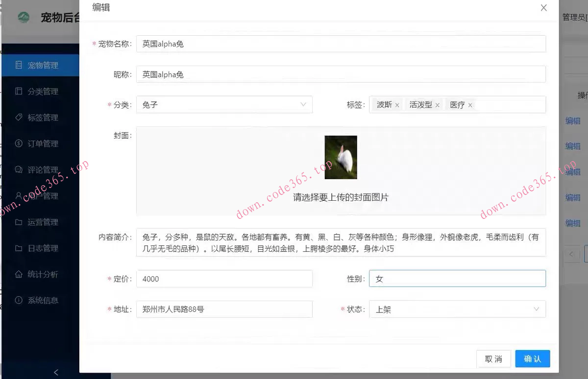Remove the 医疗 tag

point(470,104)
